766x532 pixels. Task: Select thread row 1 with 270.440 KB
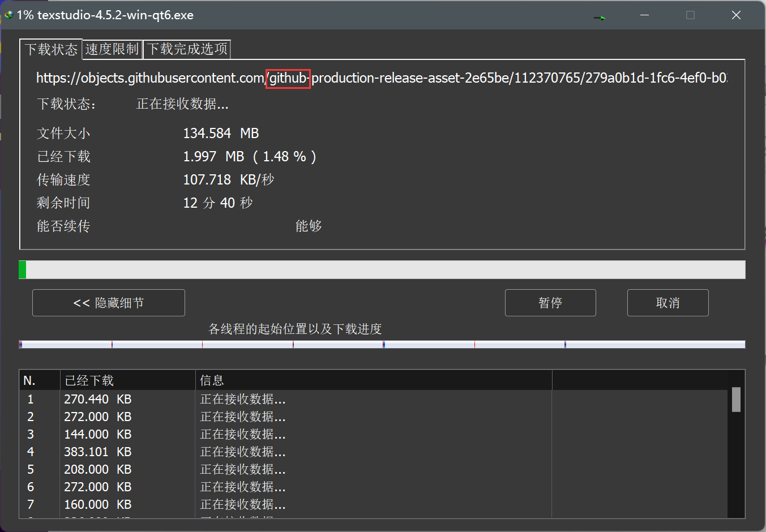click(x=374, y=399)
